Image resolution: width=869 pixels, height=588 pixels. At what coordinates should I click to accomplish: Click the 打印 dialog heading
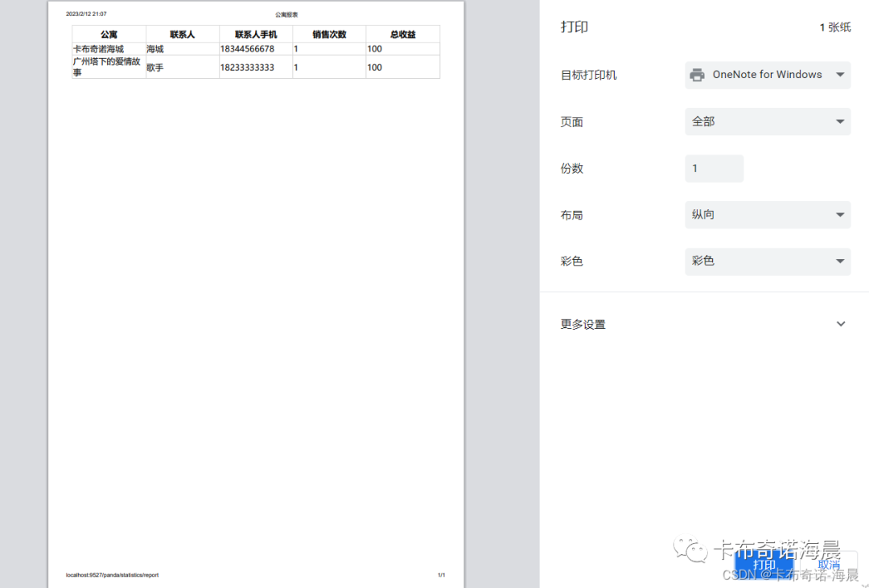[x=575, y=27]
